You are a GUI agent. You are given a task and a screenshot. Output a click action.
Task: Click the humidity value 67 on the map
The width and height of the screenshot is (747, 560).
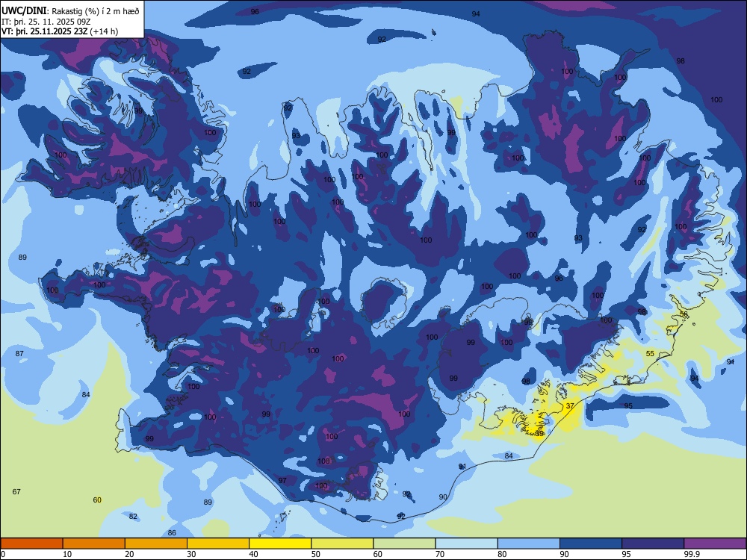pos(16,491)
